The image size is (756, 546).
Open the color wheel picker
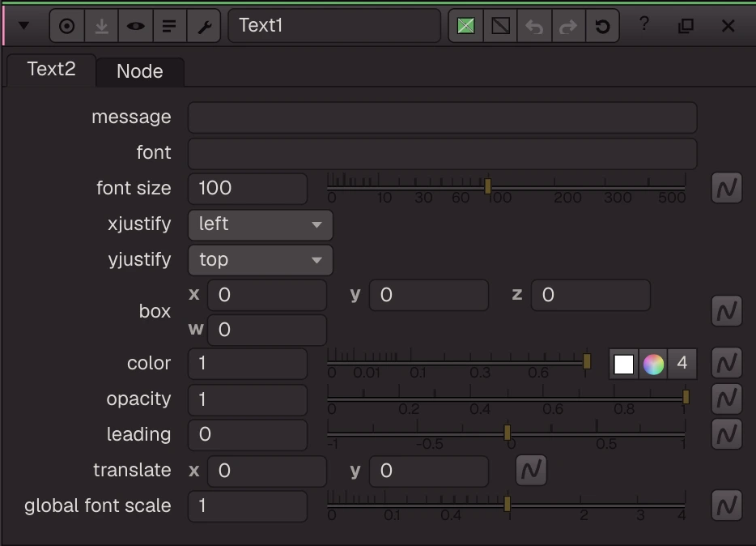(653, 365)
